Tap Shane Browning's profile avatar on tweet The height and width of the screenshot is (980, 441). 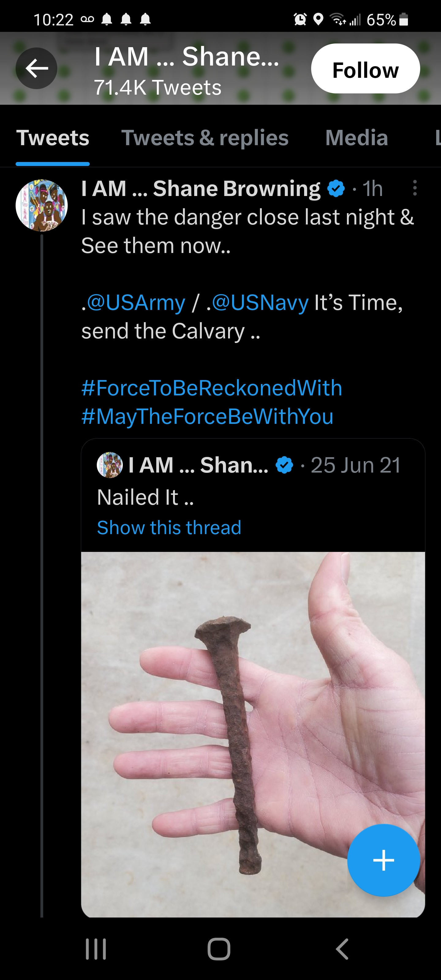tap(41, 205)
